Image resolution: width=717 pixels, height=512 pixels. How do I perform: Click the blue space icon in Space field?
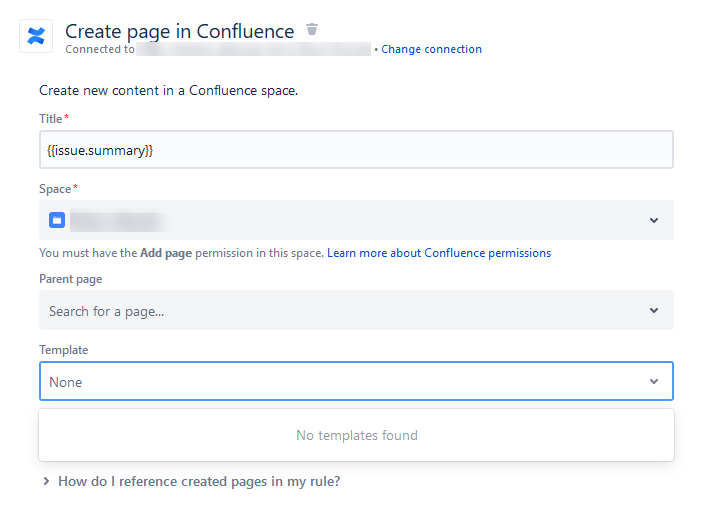pyautogui.click(x=57, y=220)
